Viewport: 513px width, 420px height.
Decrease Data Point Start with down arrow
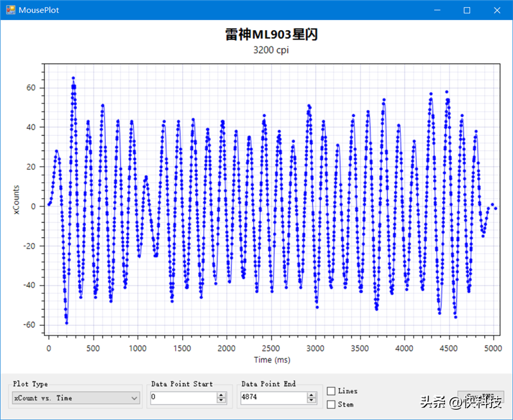click(221, 400)
